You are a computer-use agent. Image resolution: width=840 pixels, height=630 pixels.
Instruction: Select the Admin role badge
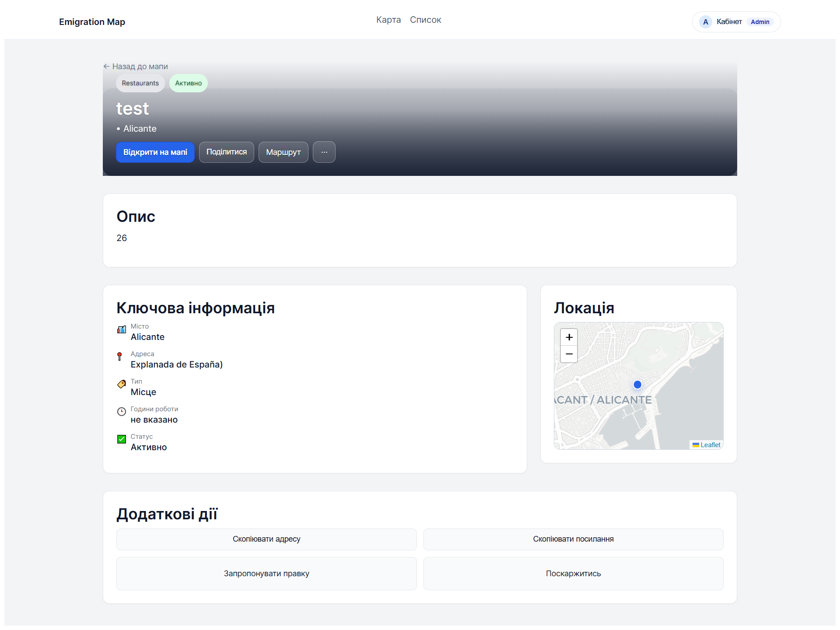coord(760,21)
